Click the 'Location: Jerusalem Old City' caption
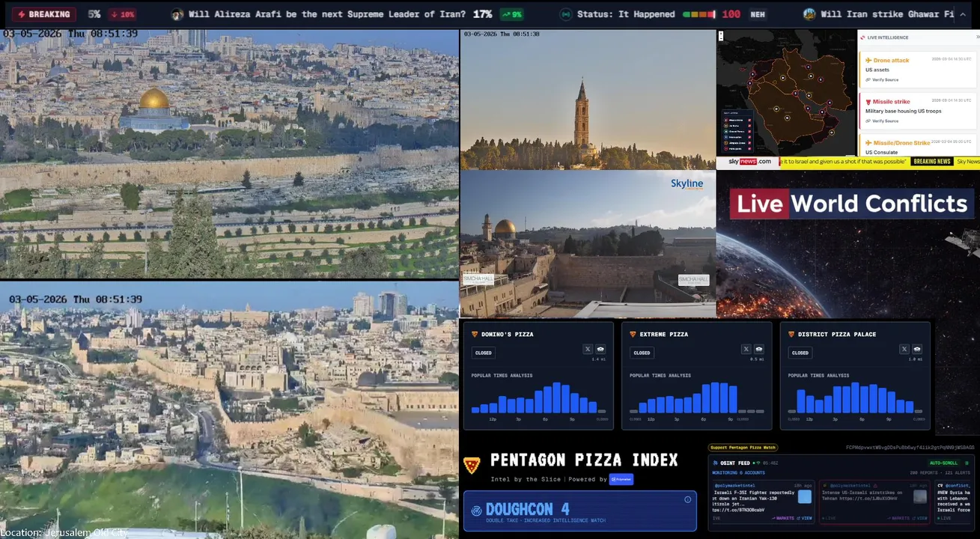 64,533
